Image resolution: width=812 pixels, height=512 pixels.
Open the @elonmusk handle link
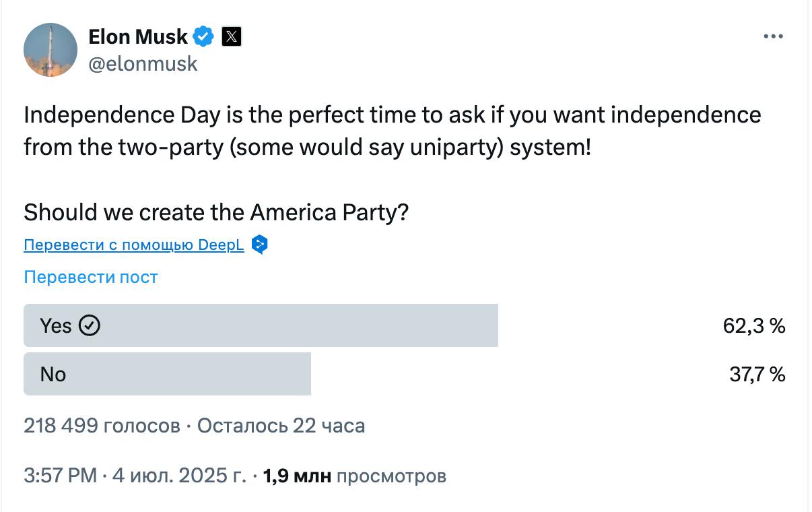[x=143, y=63]
